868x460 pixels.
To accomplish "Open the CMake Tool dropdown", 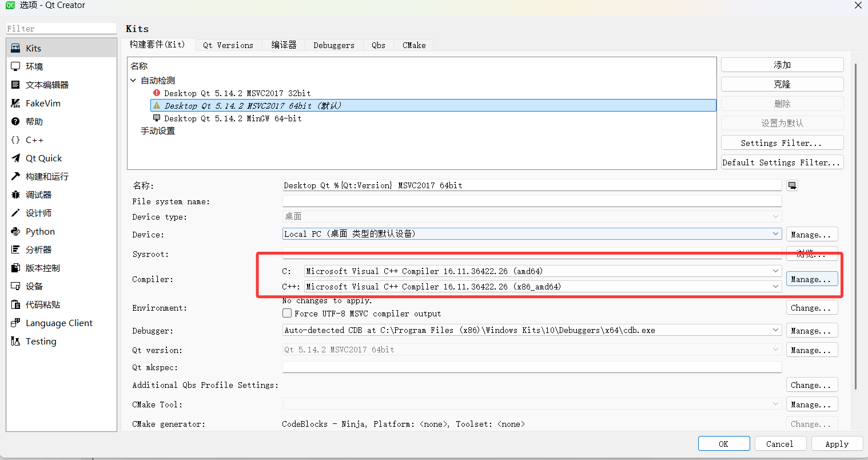I will pos(532,404).
